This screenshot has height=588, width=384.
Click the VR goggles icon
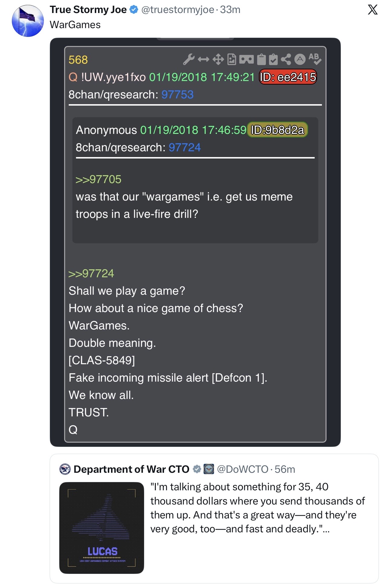click(x=246, y=60)
